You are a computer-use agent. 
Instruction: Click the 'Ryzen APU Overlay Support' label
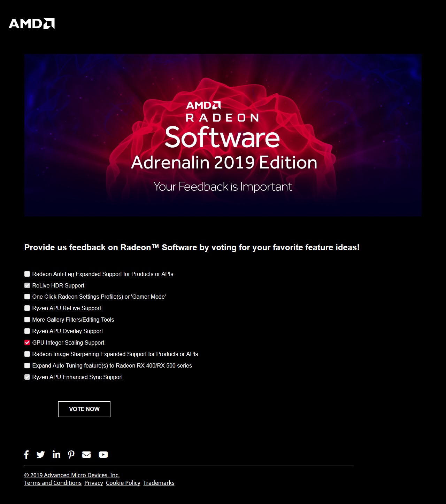point(68,331)
